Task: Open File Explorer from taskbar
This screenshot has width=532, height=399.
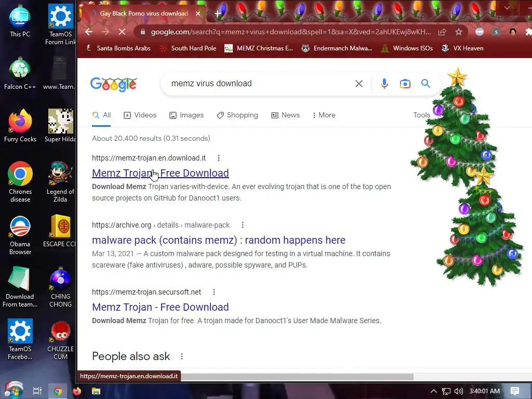Action: 96,391
